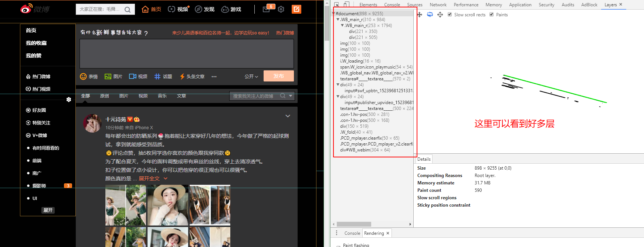Open 好友圈 in left sidebar
Screen dimensions: 644x247
36,110
